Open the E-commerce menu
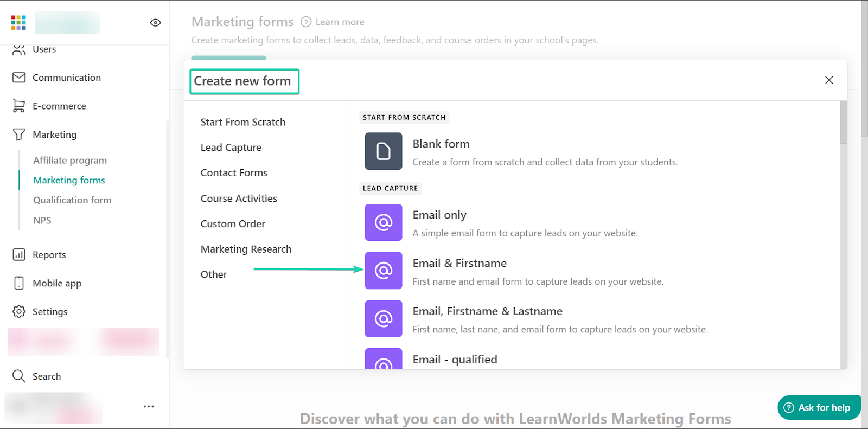This screenshot has height=429, width=868. point(59,106)
